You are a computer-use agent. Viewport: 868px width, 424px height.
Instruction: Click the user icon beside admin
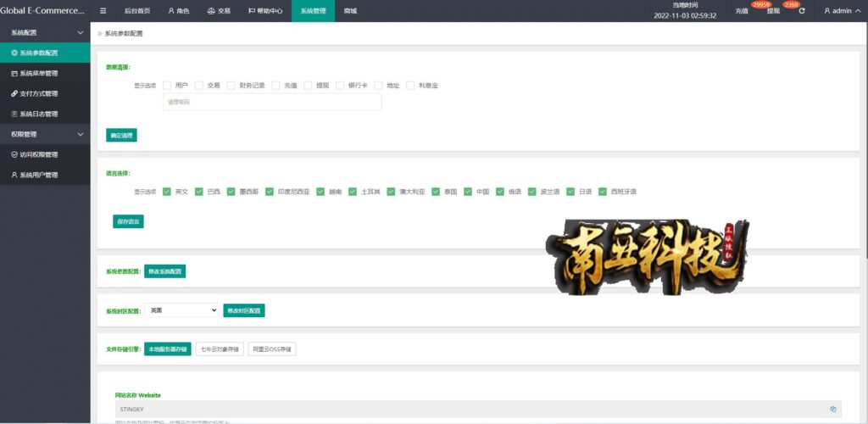click(x=827, y=10)
